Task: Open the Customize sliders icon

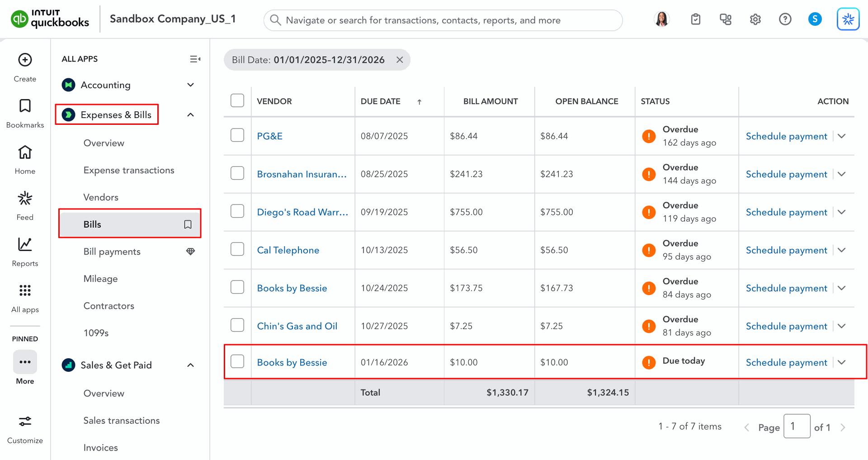Action: 25,422
